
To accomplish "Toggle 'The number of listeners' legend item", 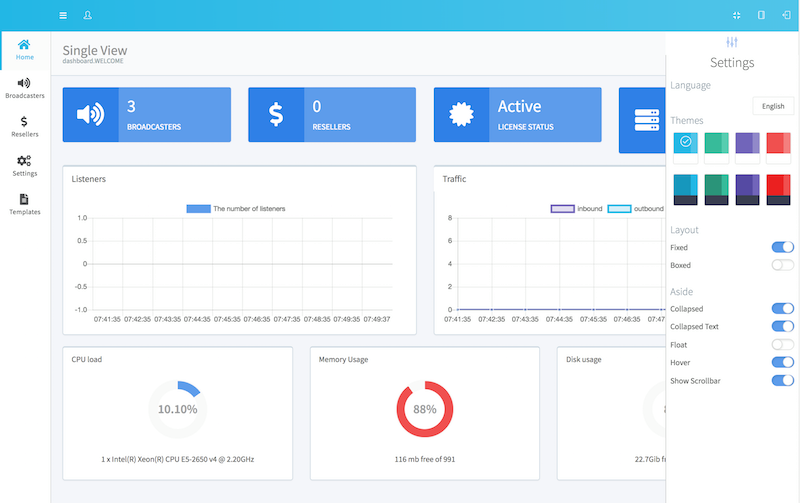I will coord(236,209).
